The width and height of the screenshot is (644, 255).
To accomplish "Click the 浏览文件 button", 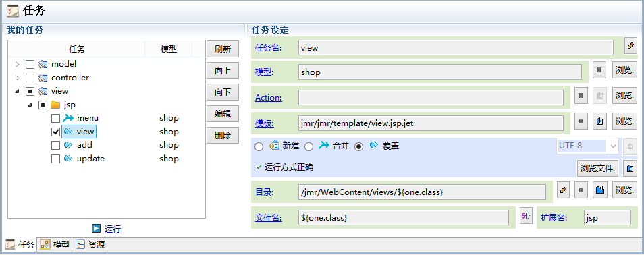I will pos(598,168).
